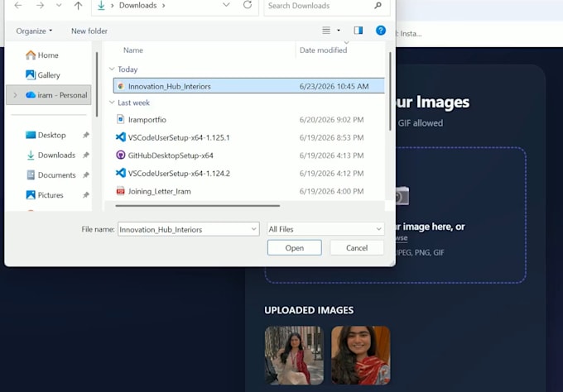The image size is (563, 392).
Task: Open Pictures in quick access
Action: (x=45, y=195)
